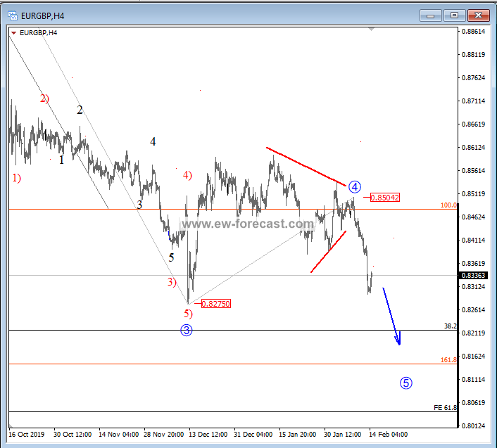The width and height of the screenshot is (497, 448).
Task: Click the circled blue wave 4 label
Action: (355, 186)
